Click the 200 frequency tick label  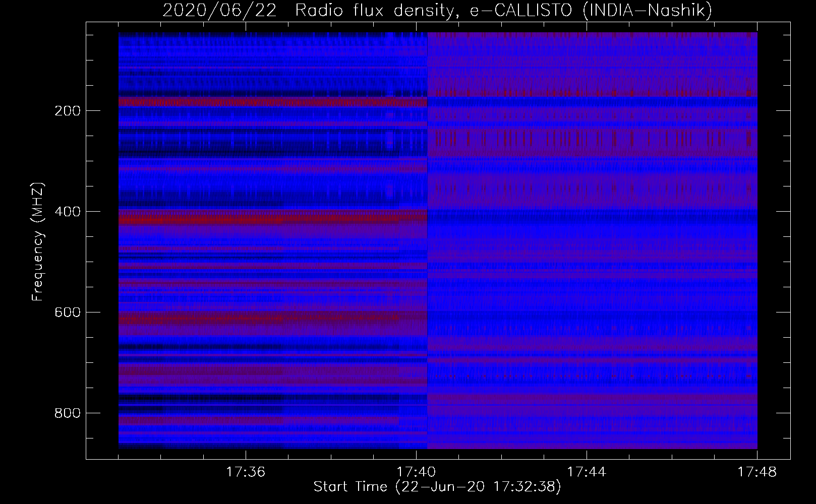click(68, 111)
